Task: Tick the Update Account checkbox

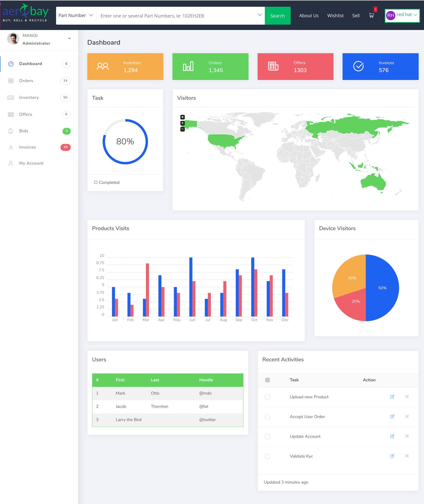Action: click(267, 437)
